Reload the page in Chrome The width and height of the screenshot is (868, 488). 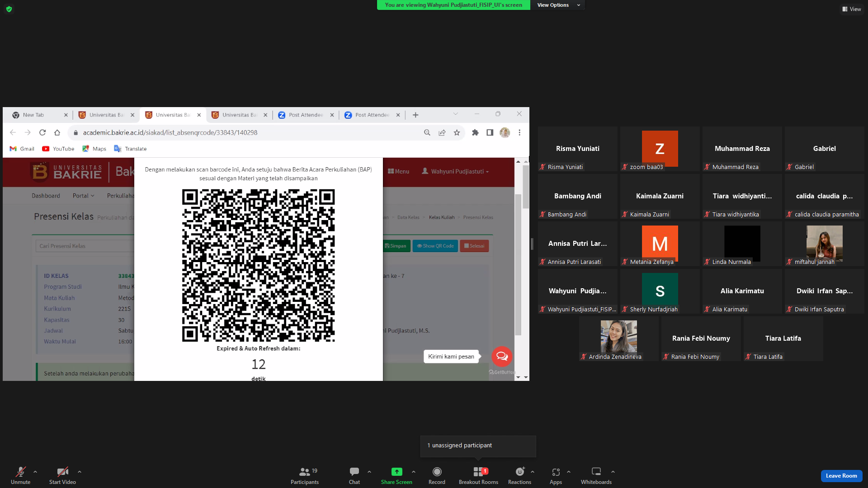coord(42,132)
